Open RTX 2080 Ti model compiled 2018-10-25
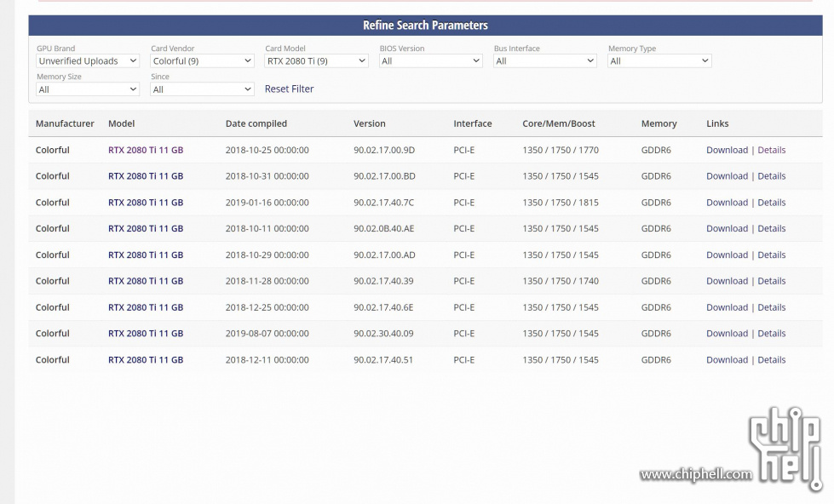Image resolution: width=834 pixels, height=504 pixels. click(x=146, y=150)
